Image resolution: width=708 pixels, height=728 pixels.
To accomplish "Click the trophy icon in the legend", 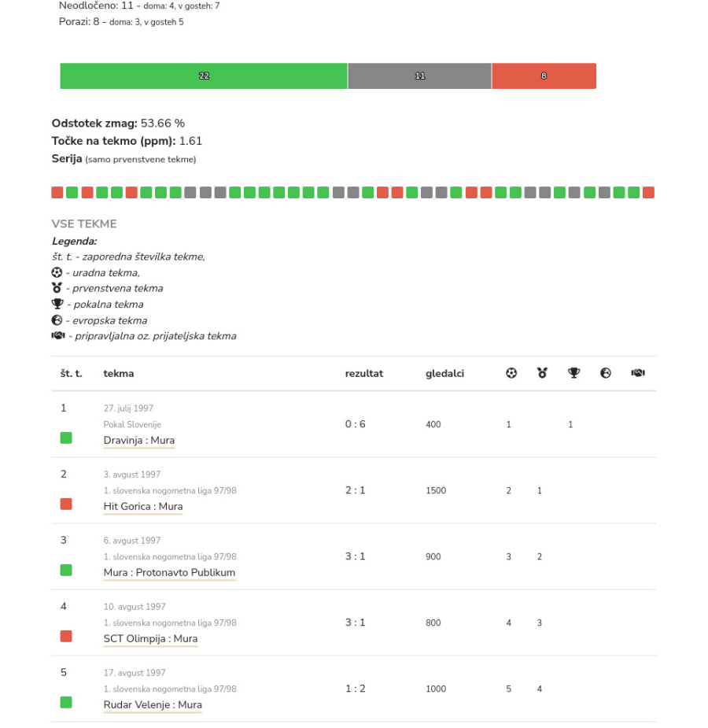I will pyautogui.click(x=57, y=304).
